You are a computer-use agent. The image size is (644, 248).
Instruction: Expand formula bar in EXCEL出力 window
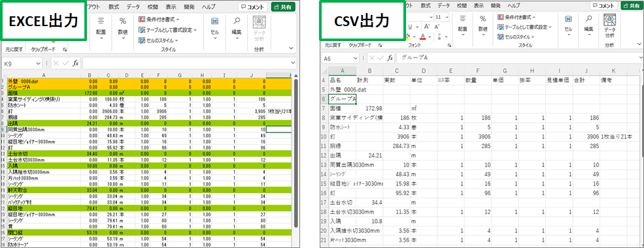point(293,63)
